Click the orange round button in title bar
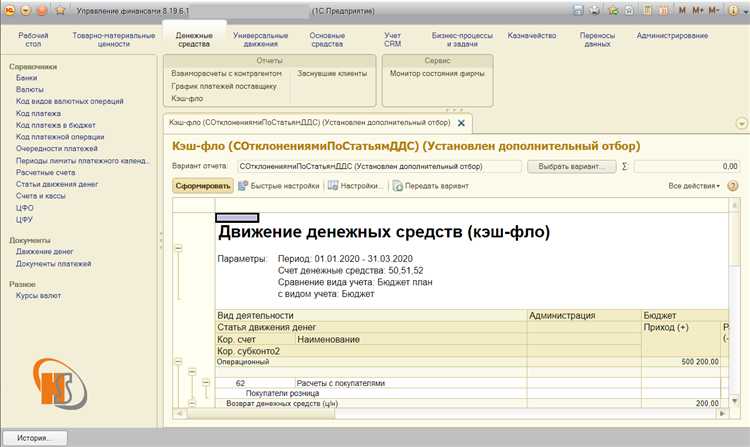Screen dimensions: 750x447 point(42,11)
